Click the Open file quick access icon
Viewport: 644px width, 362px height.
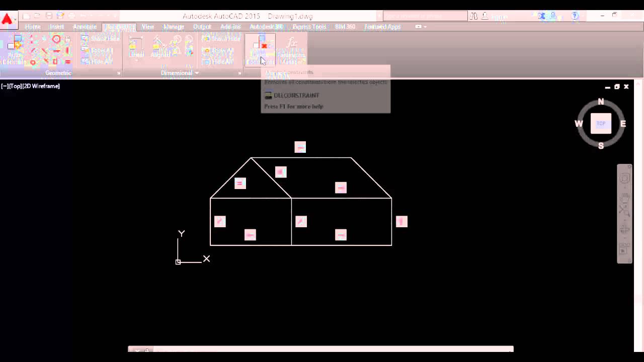tap(37, 16)
